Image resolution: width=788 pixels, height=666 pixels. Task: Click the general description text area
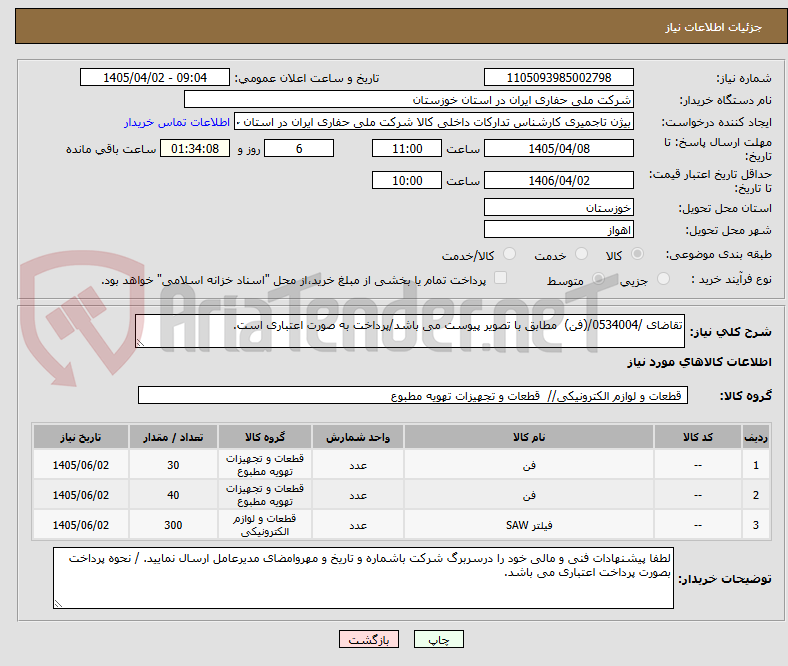pyautogui.click(x=410, y=331)
